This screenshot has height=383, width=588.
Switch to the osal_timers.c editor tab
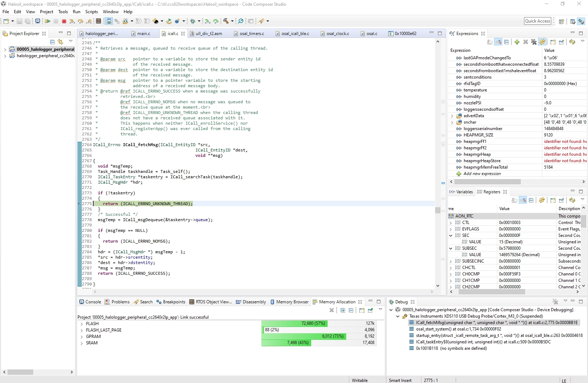(x=252, y=34)
